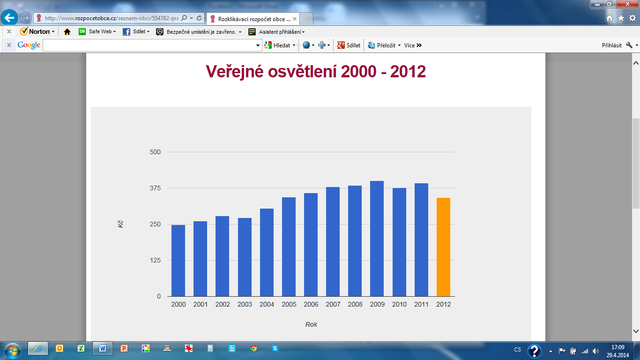Viewport: 640px width, 360px height.
Task: Open Asistent přihlášení dropdown
Action: tap(303, 32)
